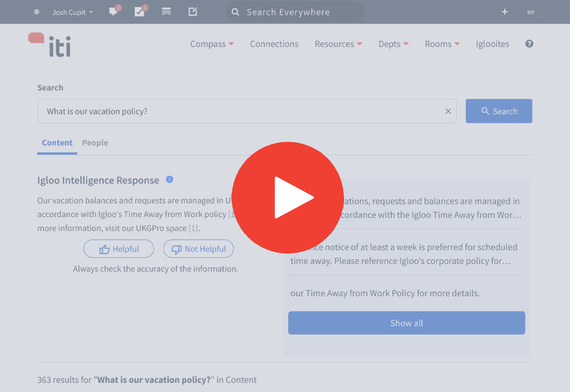Viewport: 570px width, 392px height.
Task: Expand the Resources dropdown menu
Action: point(338,44)
